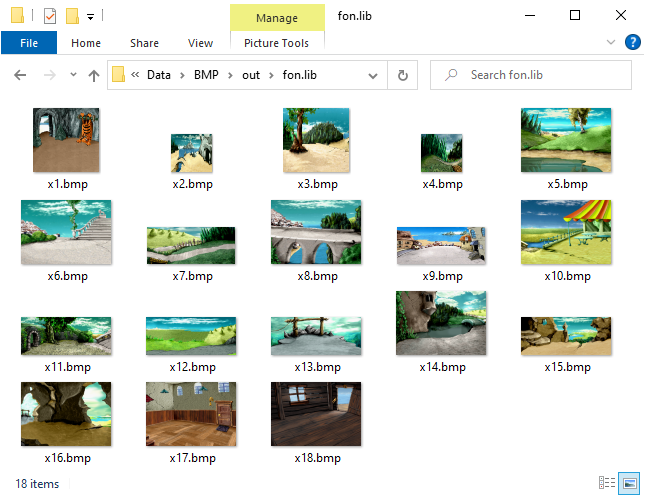Go back with the Back arrow
This screenshot has width=645, height=496.
[x=20, y=75]
